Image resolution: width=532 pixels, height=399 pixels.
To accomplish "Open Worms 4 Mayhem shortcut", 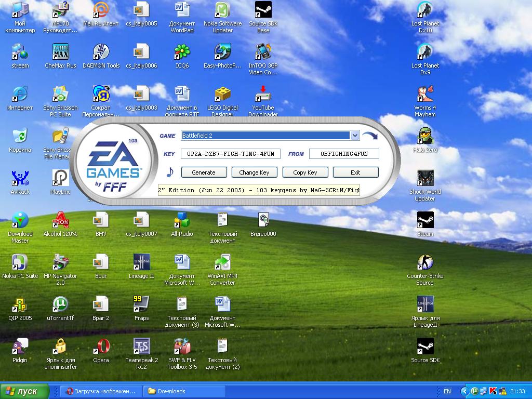I will 425,94.
